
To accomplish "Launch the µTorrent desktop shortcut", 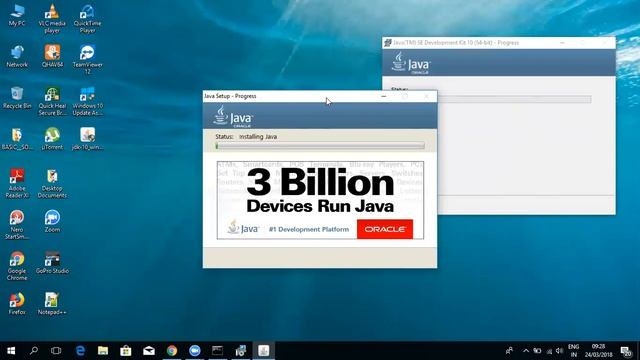I will pyautogui.click(x=52, y=139).
